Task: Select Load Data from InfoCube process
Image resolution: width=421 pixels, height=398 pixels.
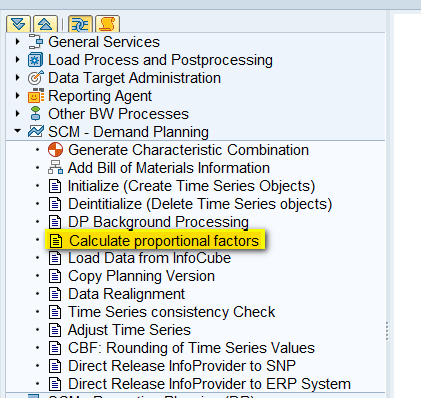Action: coord(149,258)
